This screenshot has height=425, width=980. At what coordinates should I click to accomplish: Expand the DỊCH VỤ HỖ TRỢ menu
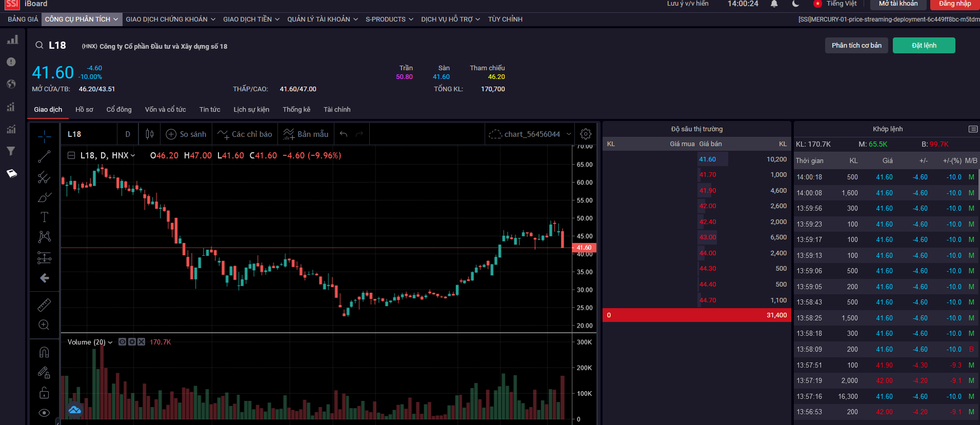point(451,19)
